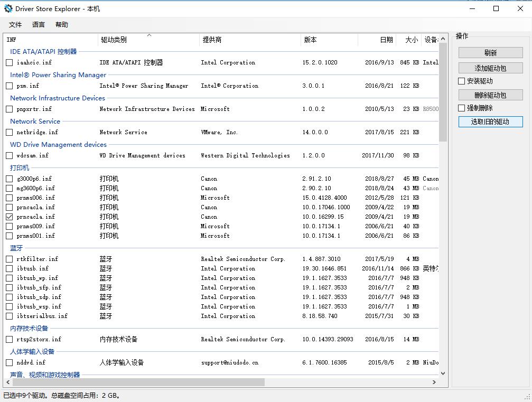The height and width of the screenshot is (402, 532).
Task: Click the 添加驱动包 button
Action: pyautogui.click(x=490, y=68)
